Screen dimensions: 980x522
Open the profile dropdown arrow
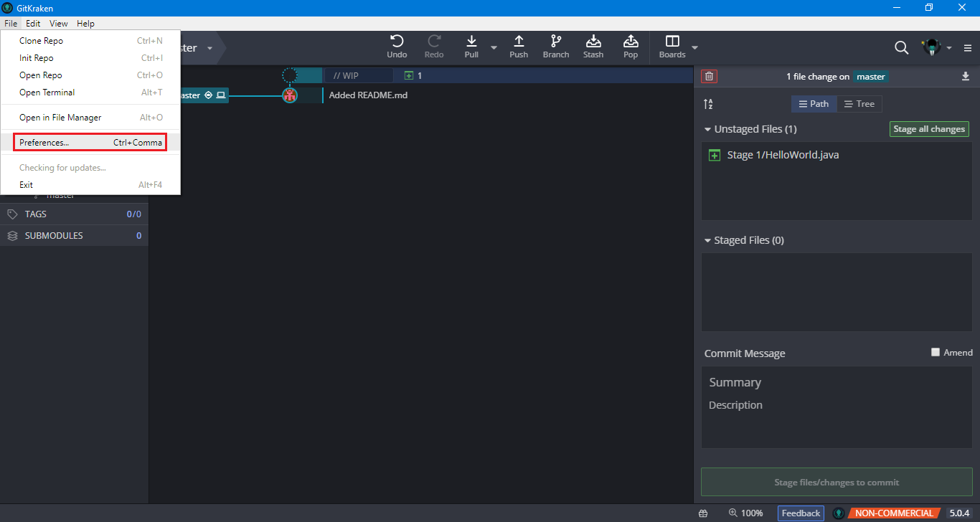[x=949, y=48]
